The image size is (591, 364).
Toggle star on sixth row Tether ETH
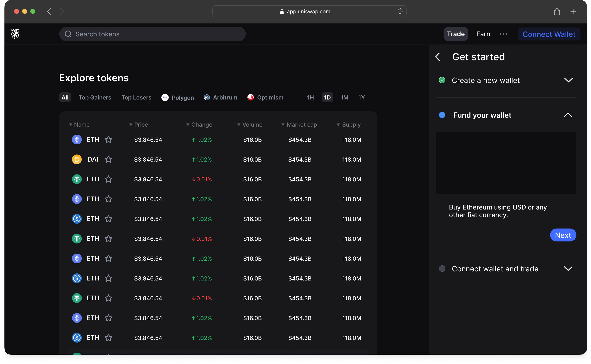coord(109,239)
